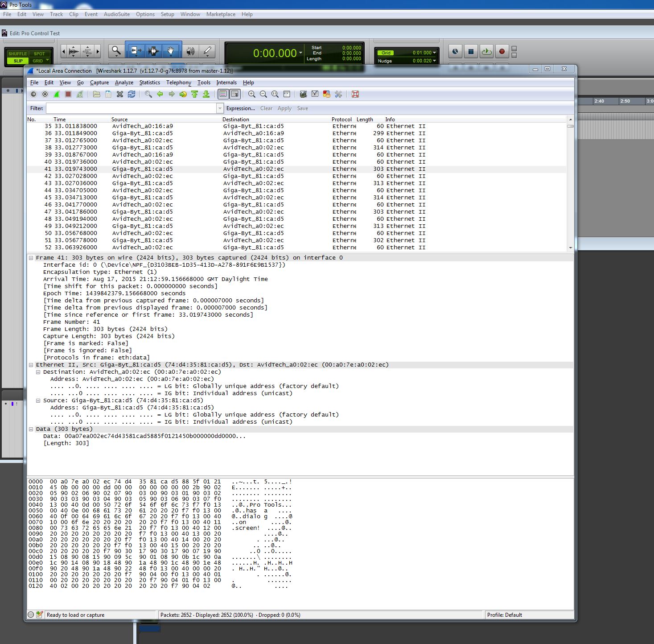The height and width of the screenshot is (644, 654).
Task: Jump to the last packet
Action: pyautogui.click(x=206, y=94)
